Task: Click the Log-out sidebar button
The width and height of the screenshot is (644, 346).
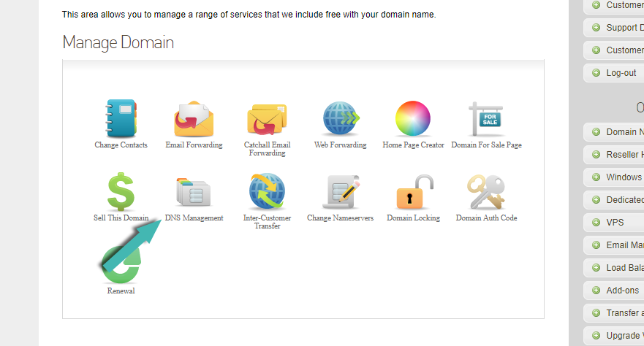Action: tap(613, 72)
